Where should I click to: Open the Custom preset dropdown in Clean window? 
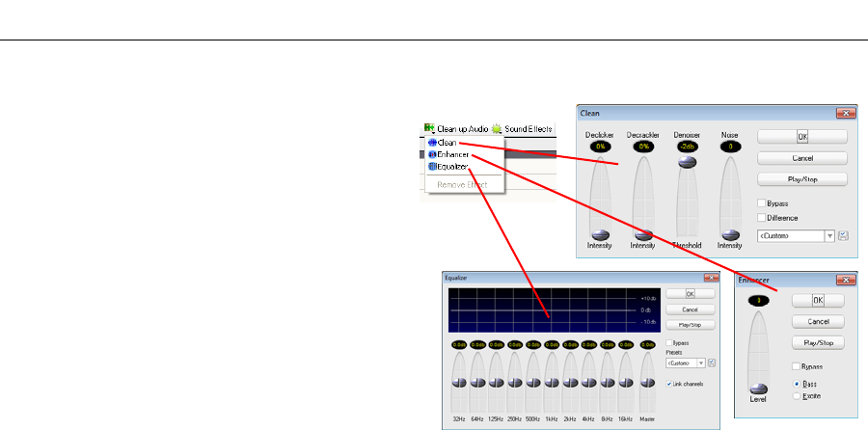point(796,236)
